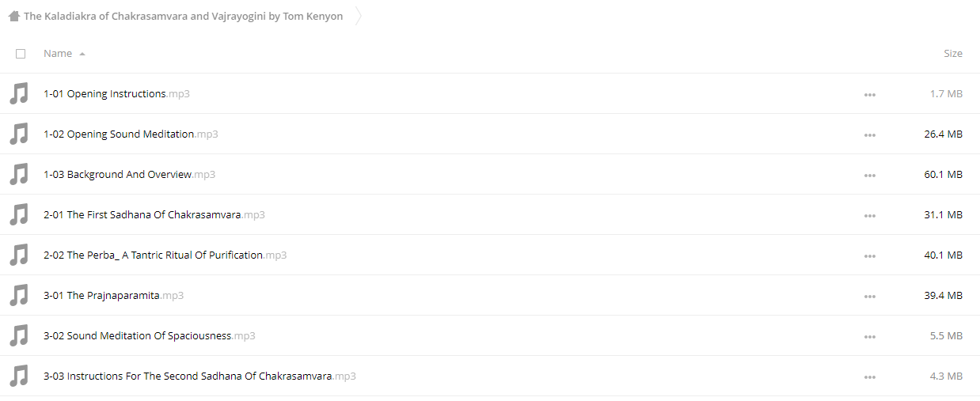Open three-dot menu for 3-03 Instructions file
980x401 pixels.
click(870, 377)
